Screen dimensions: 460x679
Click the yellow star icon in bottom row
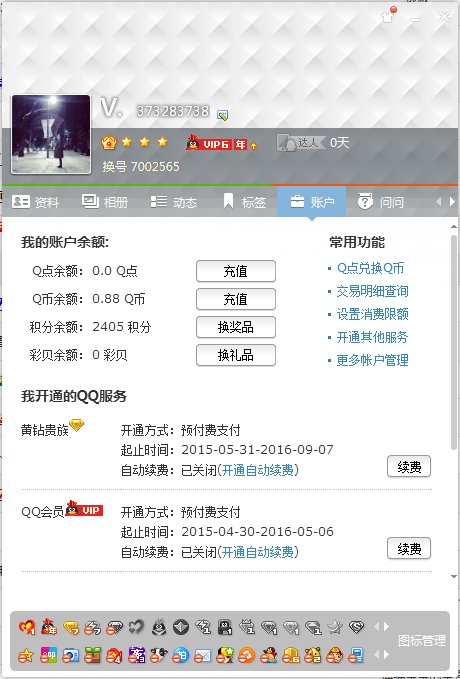(x=26, y=655)
